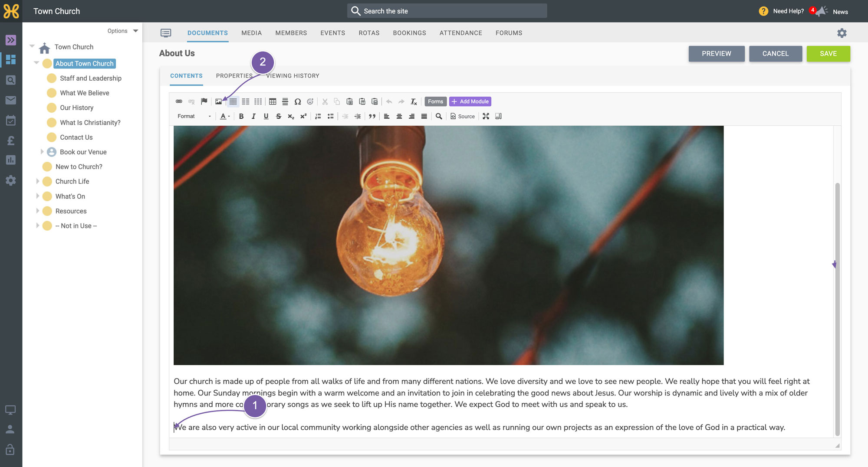Open the Members menu tab
Image resolution: width=868 pixels, height=467 pixels.
click(291, 33)
